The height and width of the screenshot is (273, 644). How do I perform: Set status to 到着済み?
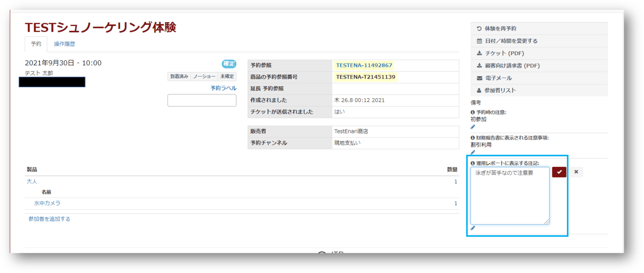pyautogui.click(x=179, y=76)
